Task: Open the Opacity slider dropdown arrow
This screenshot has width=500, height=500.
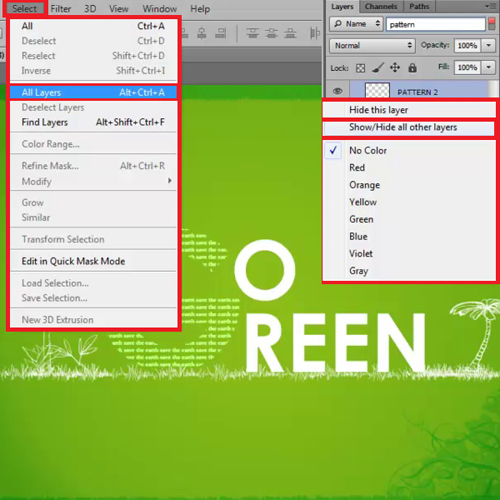Action: pyautogui.click(x=489, y=45)
